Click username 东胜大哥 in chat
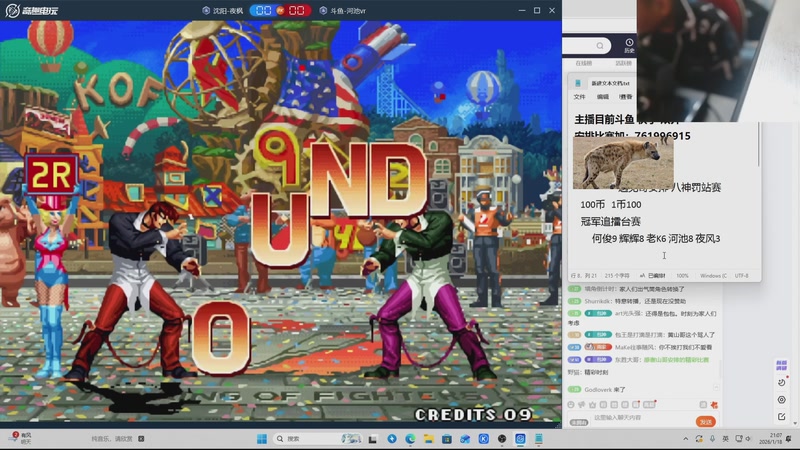The height and width of the screenshot is (450, 800). click(627, 360)
